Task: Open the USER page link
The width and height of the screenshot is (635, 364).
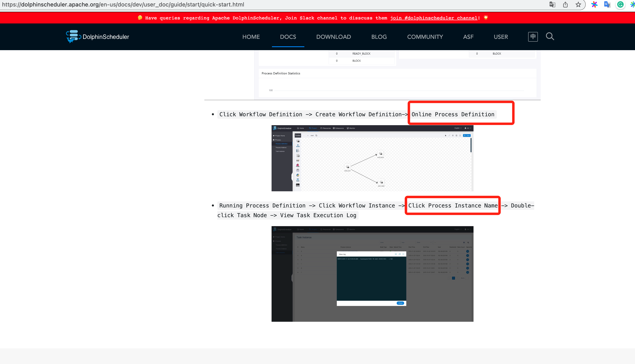Action: pyautogui.click(x=501, y=37)
